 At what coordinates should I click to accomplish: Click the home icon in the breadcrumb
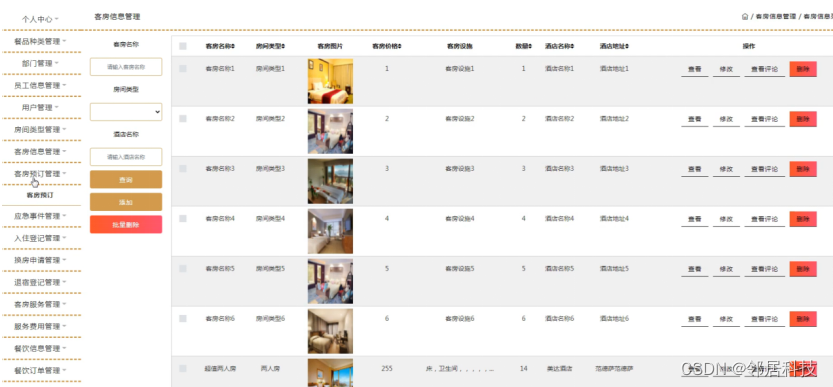pos(745,16)
